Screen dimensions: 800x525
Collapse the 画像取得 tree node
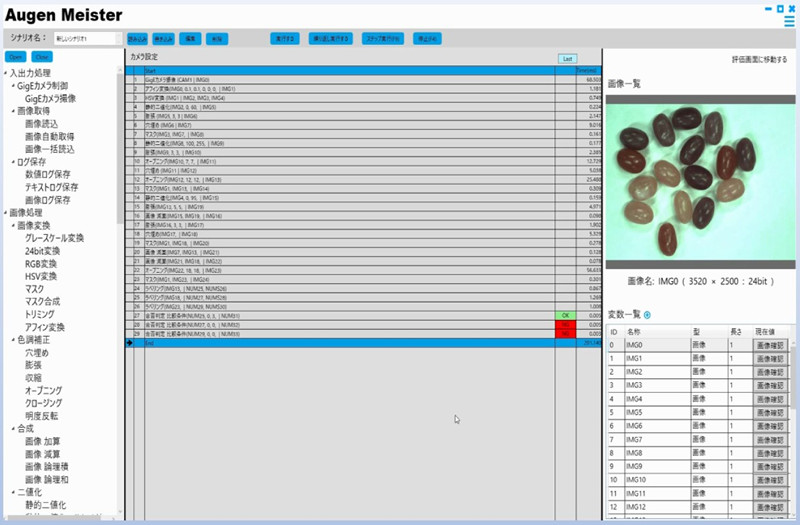point(13,111)
